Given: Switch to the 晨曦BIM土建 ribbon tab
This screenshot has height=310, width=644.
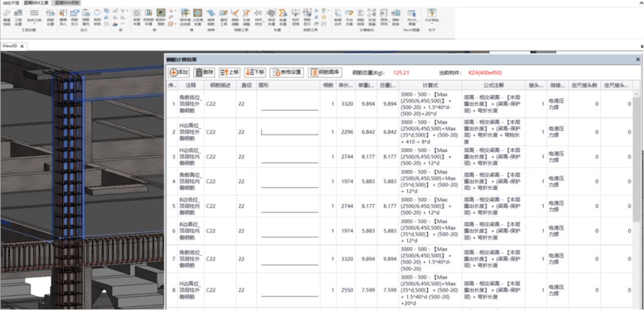Looking at the screenshot, I should (x=36, y=3).
